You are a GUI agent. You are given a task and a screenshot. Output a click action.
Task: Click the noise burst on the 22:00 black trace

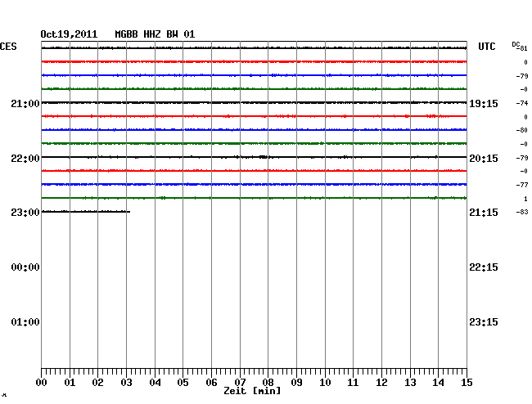point(264,157)
